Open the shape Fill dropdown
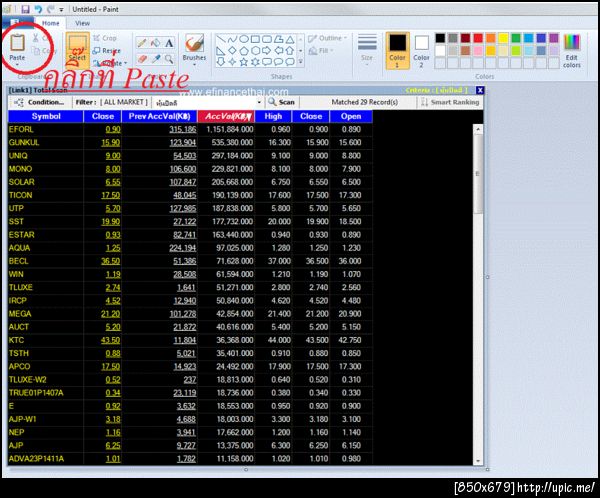 (x=321, y=51)
